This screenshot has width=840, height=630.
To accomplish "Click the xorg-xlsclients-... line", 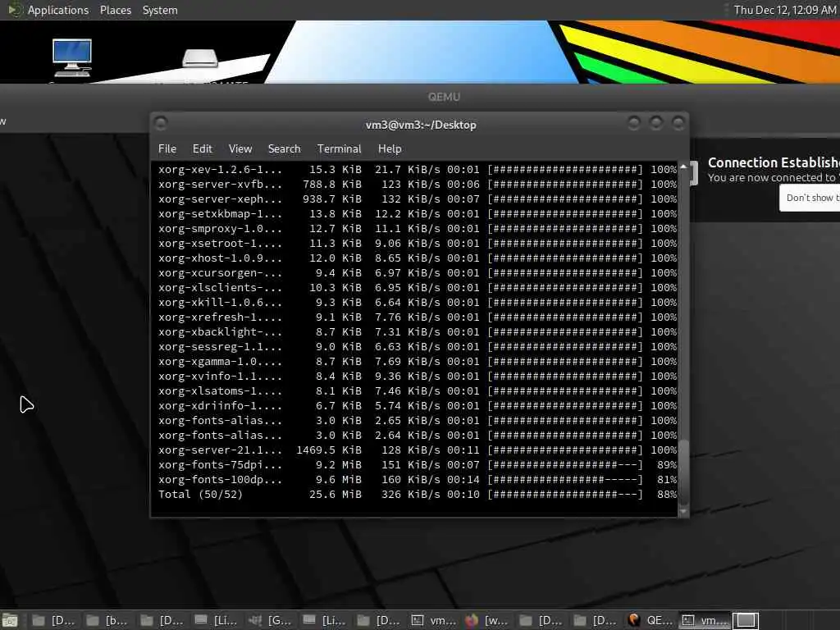I will (x=418, y=288).
